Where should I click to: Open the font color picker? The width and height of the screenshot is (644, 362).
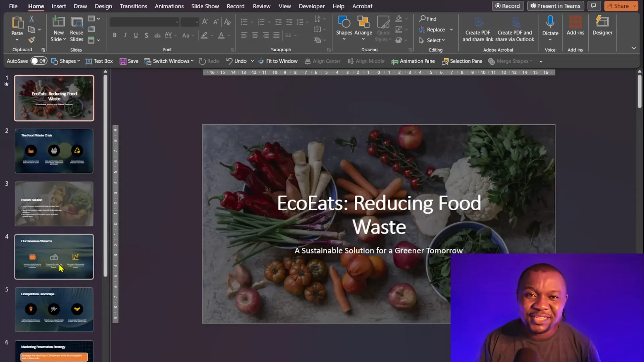pyautogui.click(x=221, y=35)
